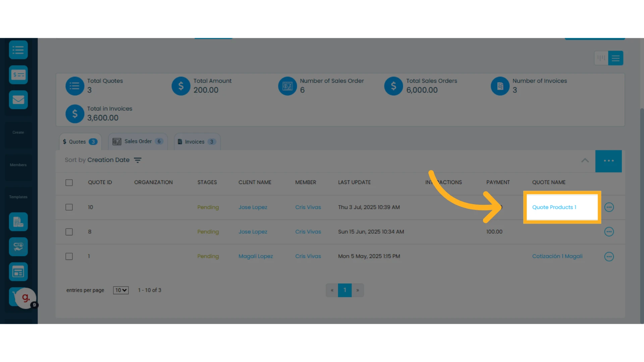Switch to the kanban column view icon
Image resolution: width=644 pixels, height=362 pixels.
tap(601, 58)
